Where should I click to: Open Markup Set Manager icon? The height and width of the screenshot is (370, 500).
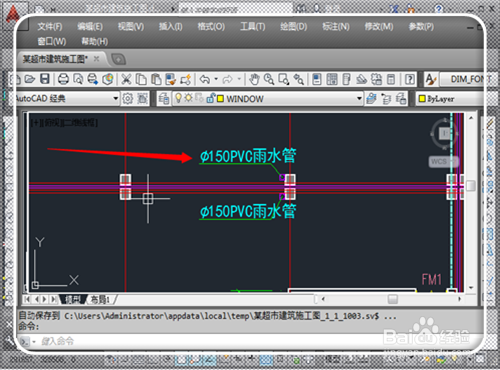(376, 79)
